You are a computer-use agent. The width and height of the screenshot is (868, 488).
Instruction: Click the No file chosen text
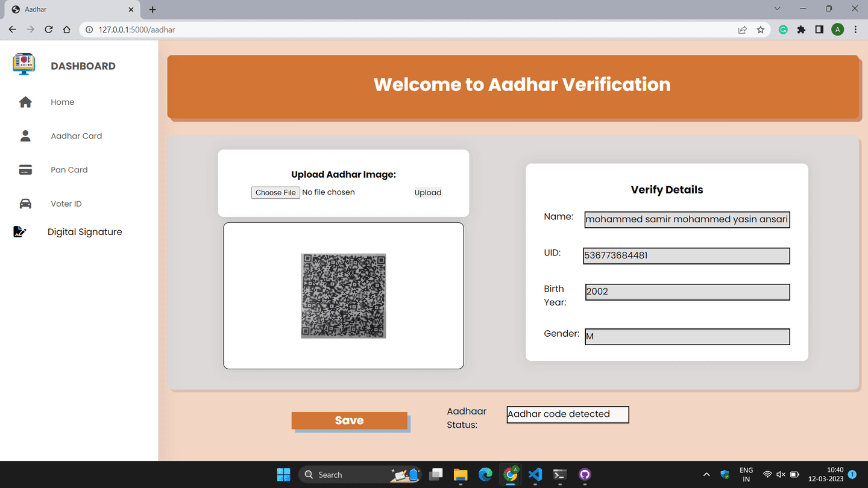pos(329,192)
